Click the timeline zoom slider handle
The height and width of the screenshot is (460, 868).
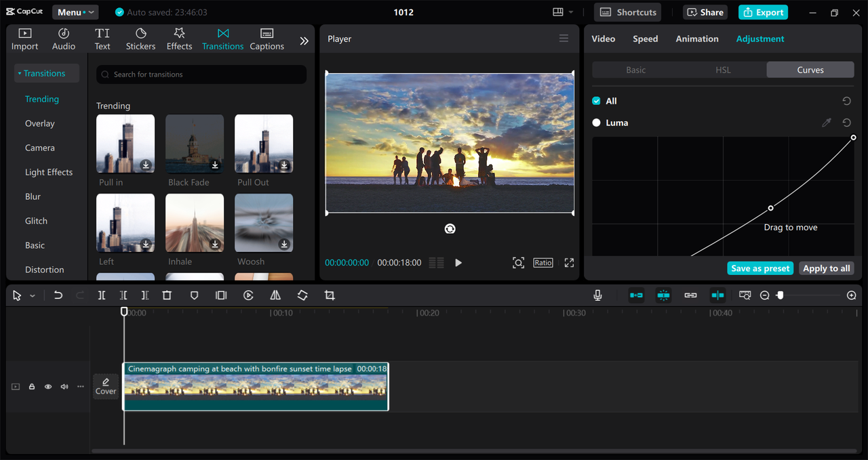click(x=780, y=295)
